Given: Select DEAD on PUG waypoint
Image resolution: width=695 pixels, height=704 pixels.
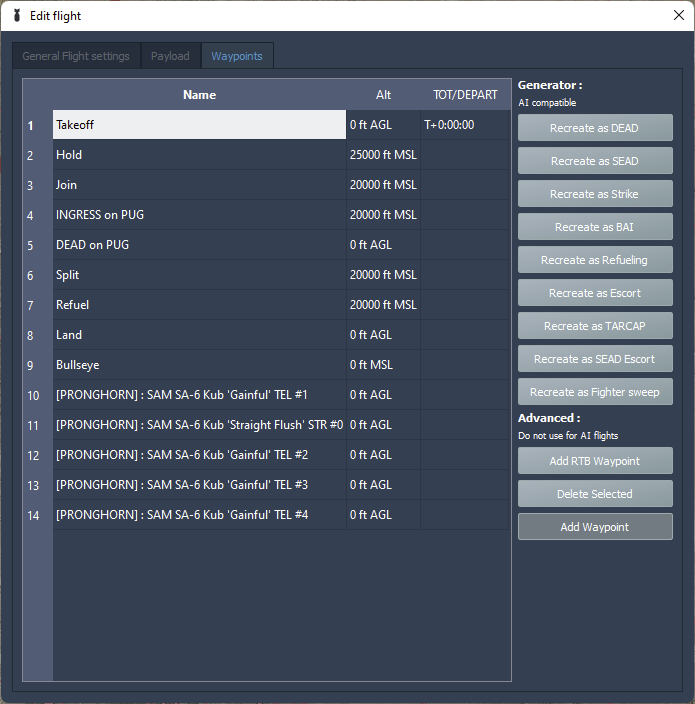Looking at the screenshot, I should pyautogui.click(x=199, y=245).
